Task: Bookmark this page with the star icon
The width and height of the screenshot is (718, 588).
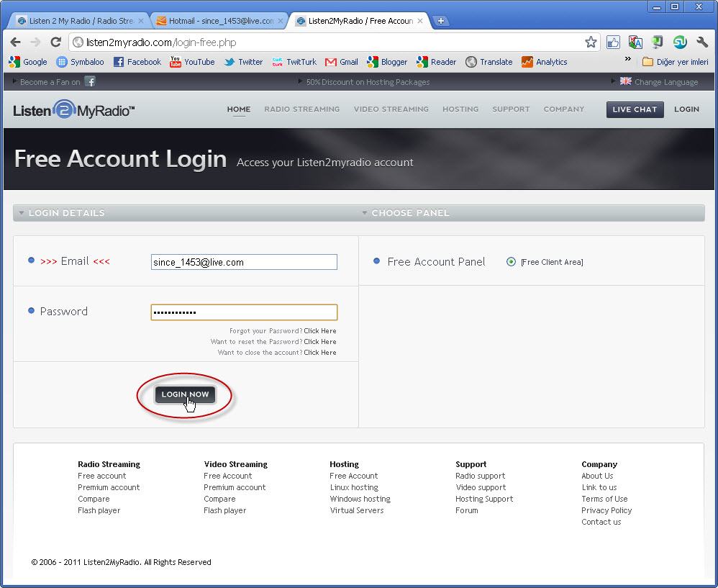Action: [591, 42]
